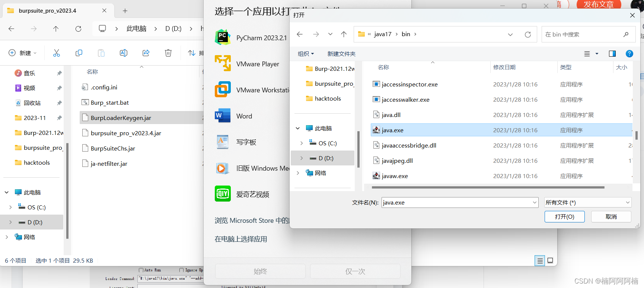Open the 新建 menu in Explorer
The image size is (644, 288).
(23, 53)
